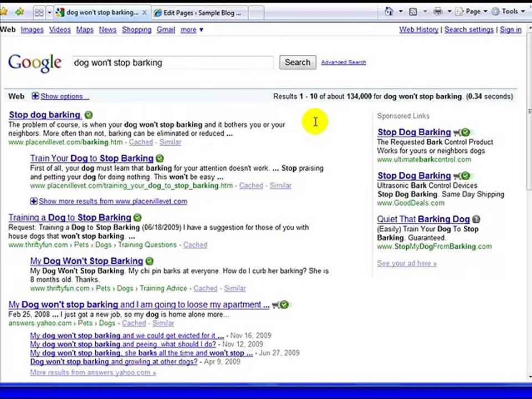
Task: Open Google Maps link
Action: 85,30
